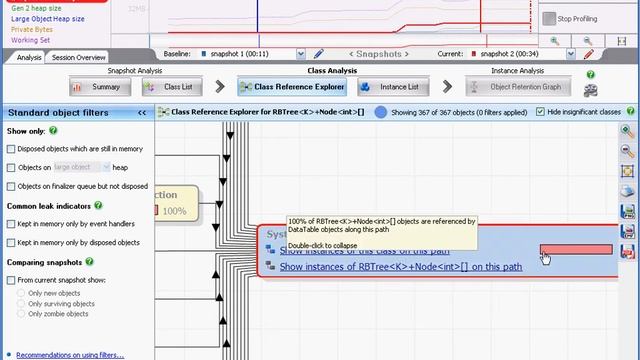Click Large Object Heap size legend

[x=48, y=19]
